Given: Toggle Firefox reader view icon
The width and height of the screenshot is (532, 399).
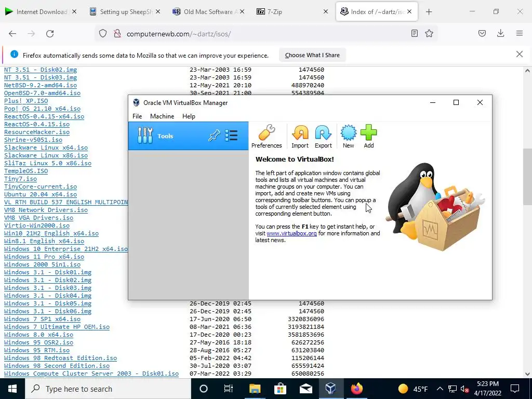Looking at the screenshot, I should pos(414,33).
